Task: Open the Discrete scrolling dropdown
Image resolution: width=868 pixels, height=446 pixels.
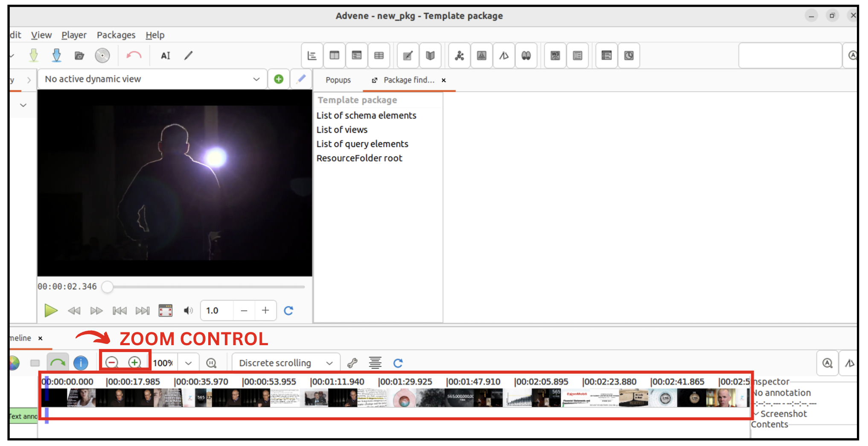Action: click(286, 363)
